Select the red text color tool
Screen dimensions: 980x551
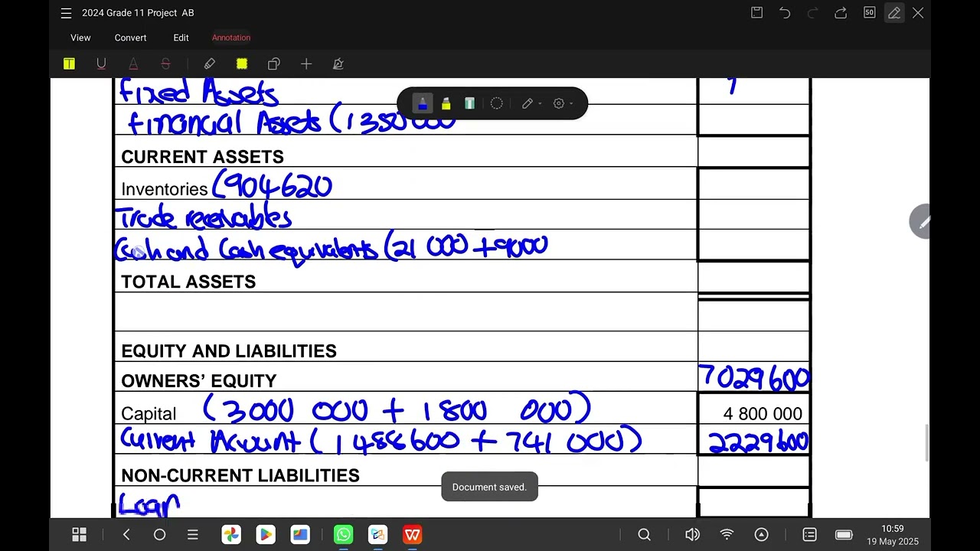pos(133,64)
